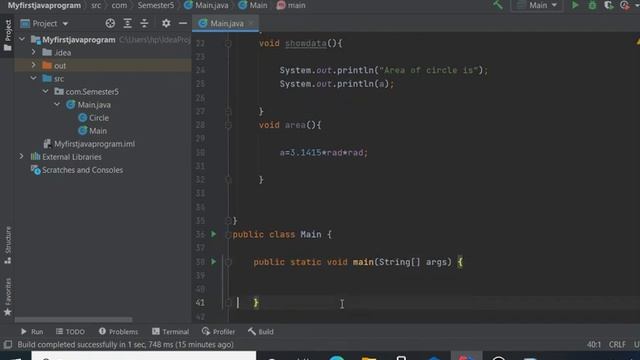
Task: Click Semester5 in the breadcrumb bar
Action: coord(156,5)
